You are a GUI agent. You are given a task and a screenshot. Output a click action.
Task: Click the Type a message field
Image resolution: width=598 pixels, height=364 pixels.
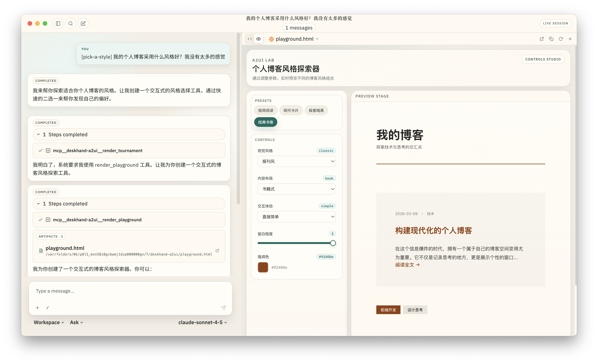pos(130,291)
